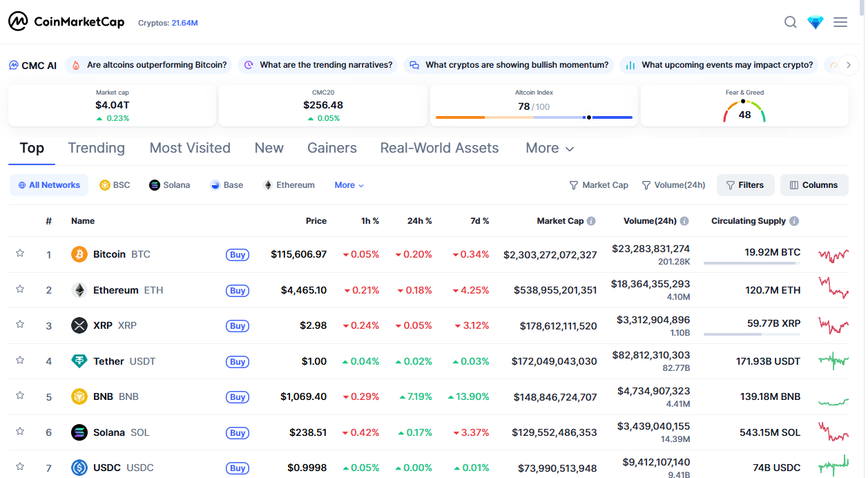Click the Market Cap info icon
This screenshot has width=868, height=478.
591,221
